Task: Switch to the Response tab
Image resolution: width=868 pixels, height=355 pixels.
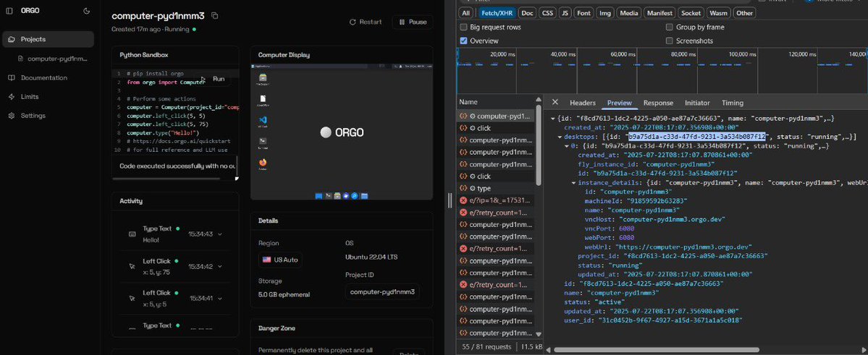Action: click(658, 103)
